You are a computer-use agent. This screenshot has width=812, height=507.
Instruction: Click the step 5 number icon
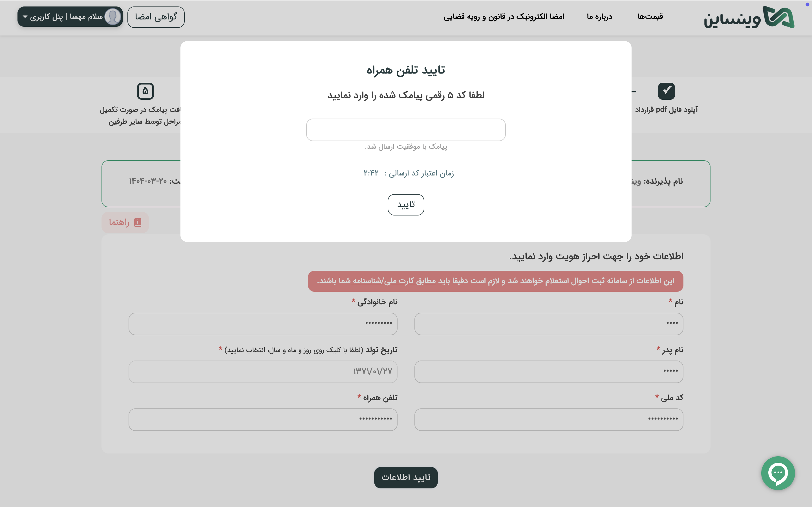145,91
